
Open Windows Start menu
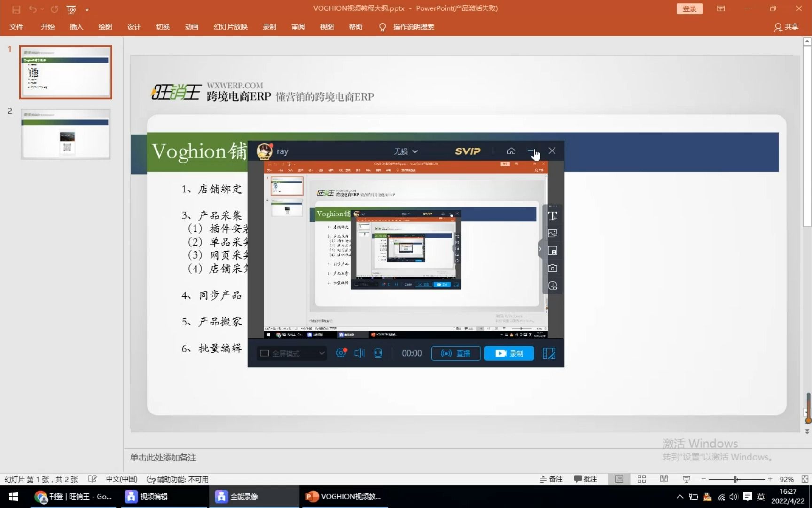pos(14,496)
